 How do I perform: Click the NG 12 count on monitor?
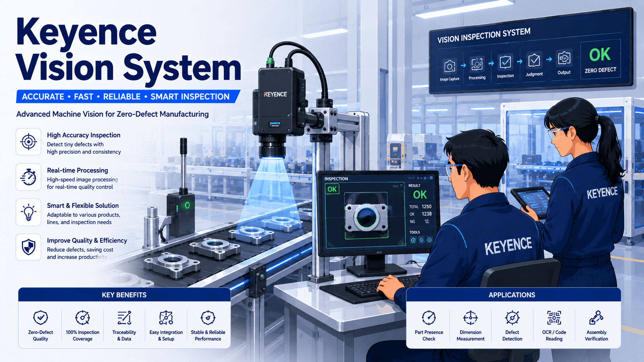point(419,222)
